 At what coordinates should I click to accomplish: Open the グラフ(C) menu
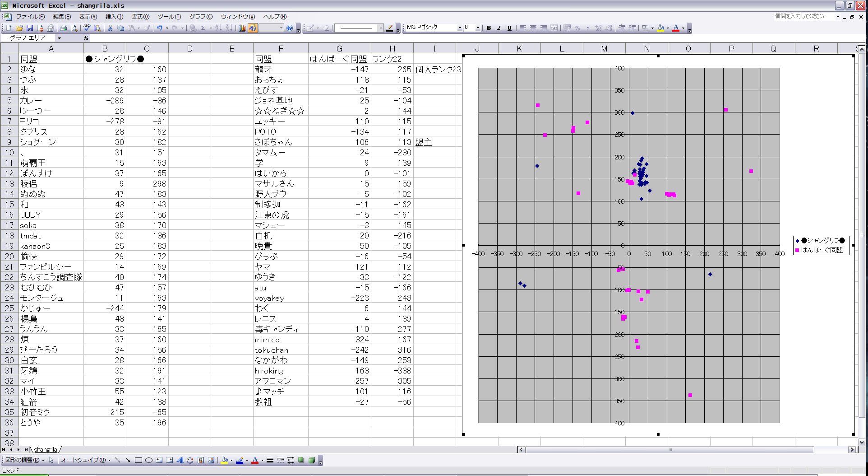click(201, 17)
